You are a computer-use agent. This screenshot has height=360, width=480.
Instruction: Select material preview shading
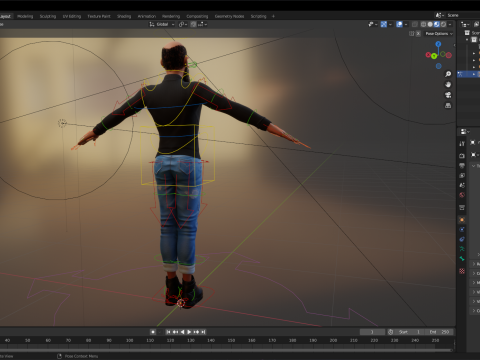click(437, 24)
